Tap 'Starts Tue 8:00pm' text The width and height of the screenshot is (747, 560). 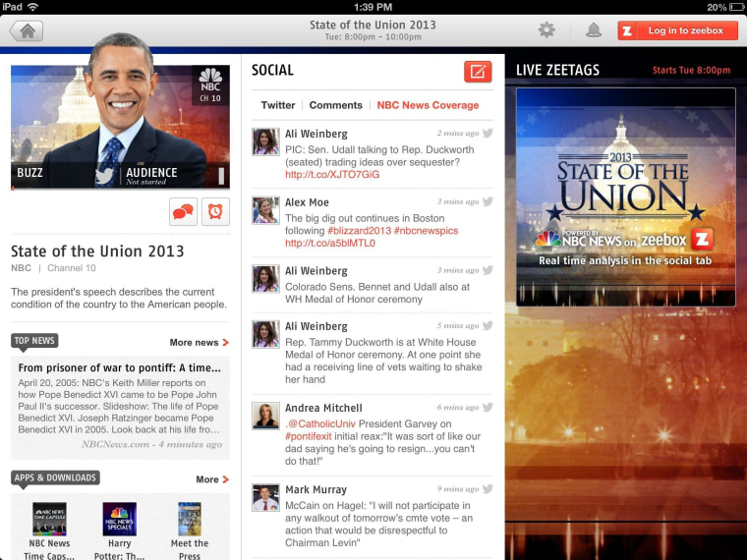(691, 70)
